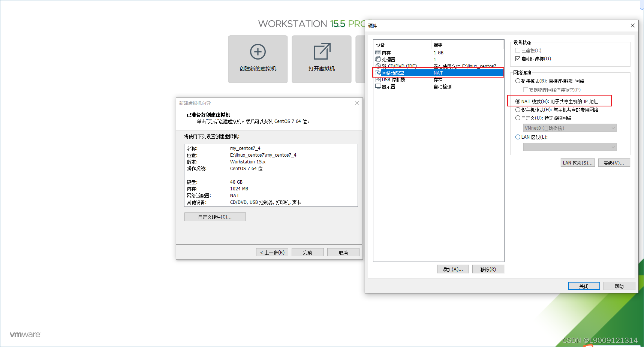644x347 pixels.
Task: Open the LAN segment empty dropdown
Action: [570, 147]
